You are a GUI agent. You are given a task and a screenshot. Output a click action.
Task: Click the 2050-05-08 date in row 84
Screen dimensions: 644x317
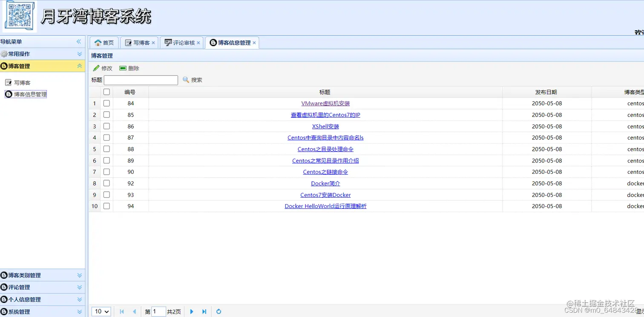pos(547,104)
